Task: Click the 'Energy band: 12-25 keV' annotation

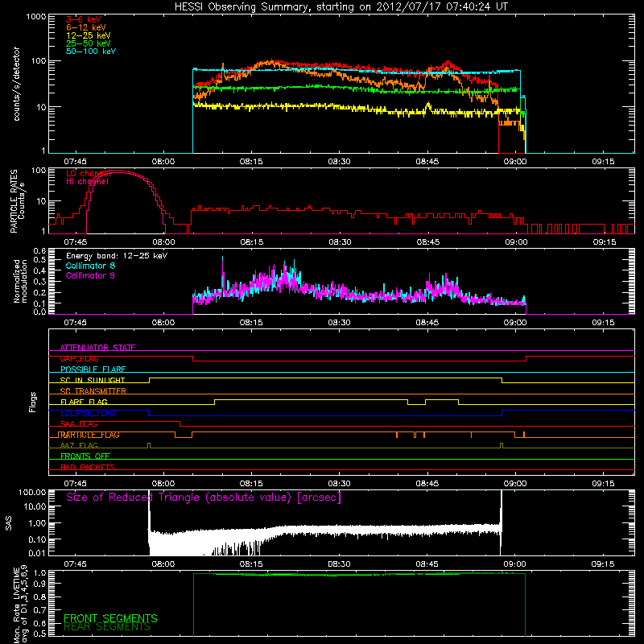Action: coord(117,256)
